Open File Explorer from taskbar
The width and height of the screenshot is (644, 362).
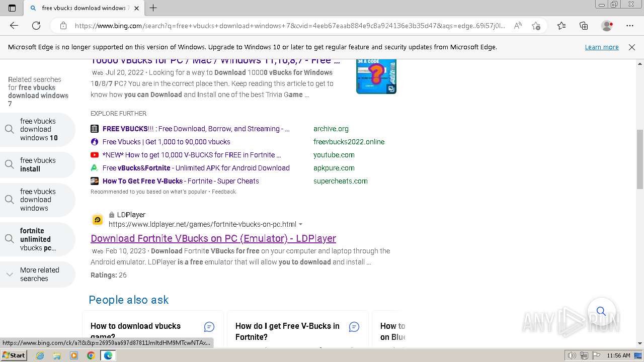[x=57, y=355]
